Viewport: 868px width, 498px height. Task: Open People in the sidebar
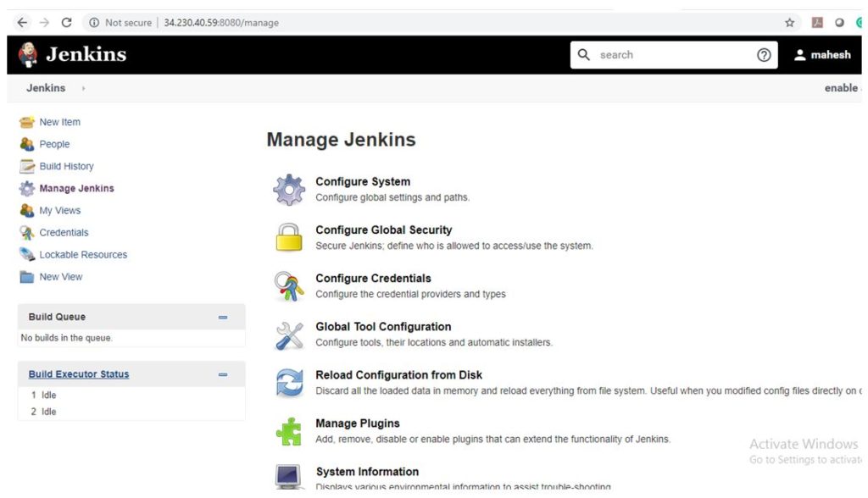[54, 144]
